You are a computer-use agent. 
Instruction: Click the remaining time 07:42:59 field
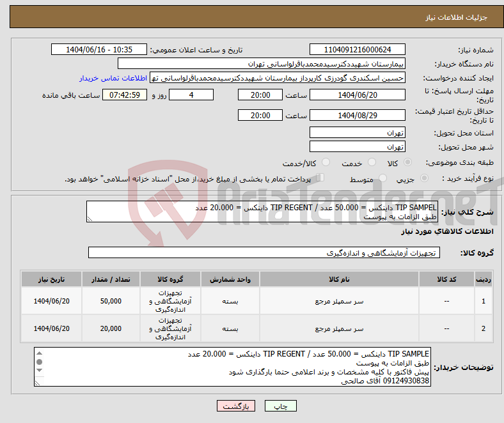click(x=125, y=95)
